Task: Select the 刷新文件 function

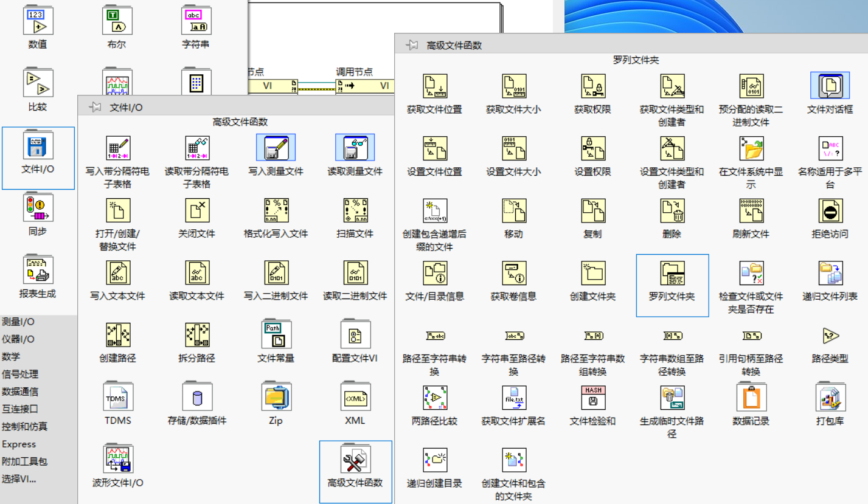Action: pos(751,211)
